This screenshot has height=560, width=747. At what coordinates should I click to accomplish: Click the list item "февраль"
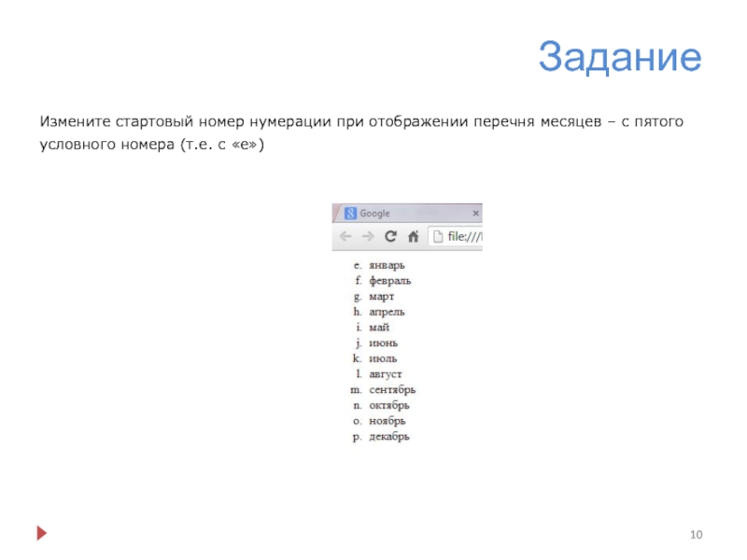[x=389, y=281]
